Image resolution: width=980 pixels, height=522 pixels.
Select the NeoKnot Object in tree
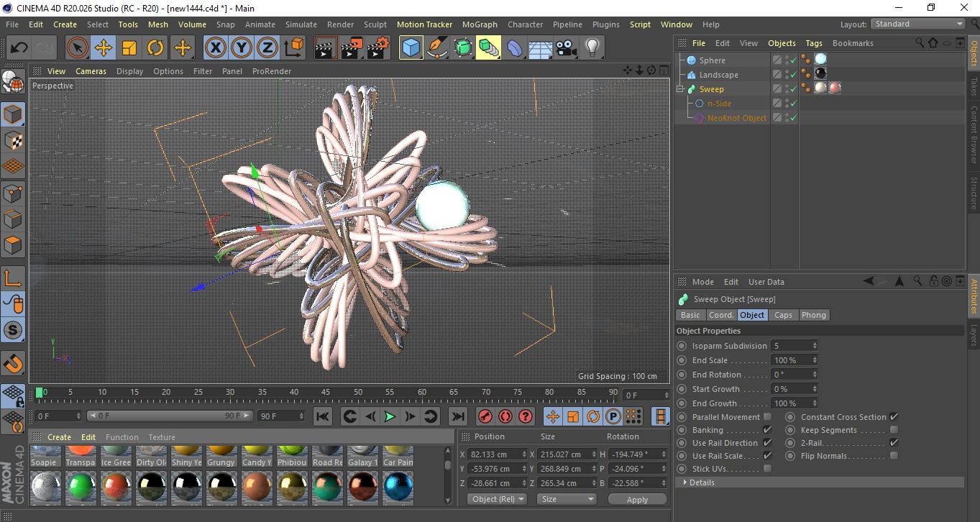pyautogui.click(x=736, y=118)
